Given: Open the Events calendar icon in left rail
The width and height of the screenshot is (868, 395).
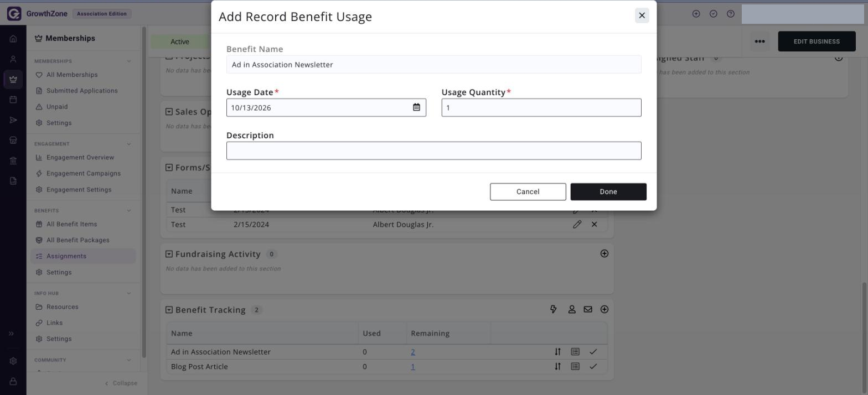Looking at the screenshot, I should tap(13, 100).
